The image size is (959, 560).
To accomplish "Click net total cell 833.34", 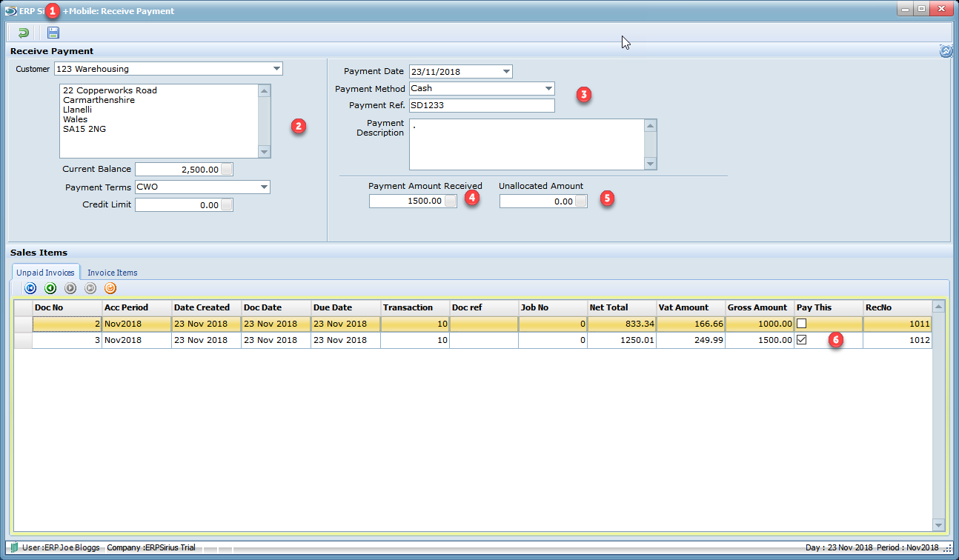I will (622, 324).
